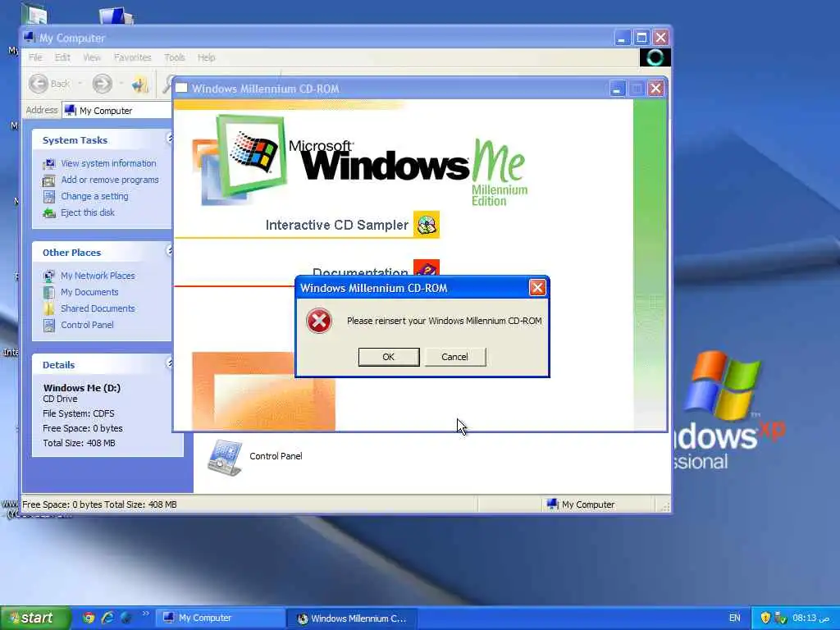The width and height of the screenshot is (840, 630).
Task: Minimize the Windows Millennium CD-ROM window
Action: coord(617,89)
